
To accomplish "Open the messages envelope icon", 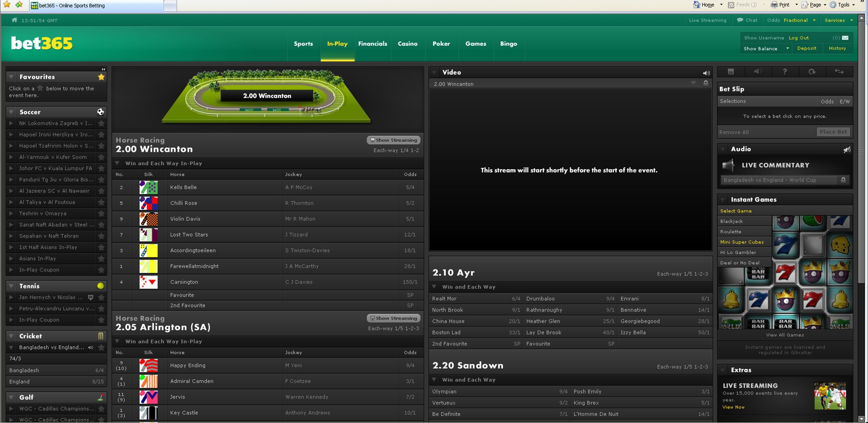I will coord(845,38).
